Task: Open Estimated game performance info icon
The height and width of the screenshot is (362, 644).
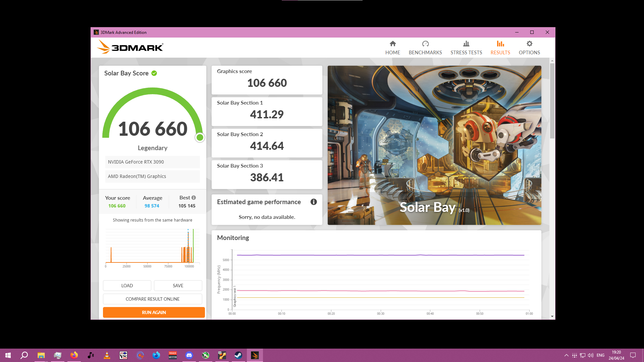Action: tap(314, 202)
